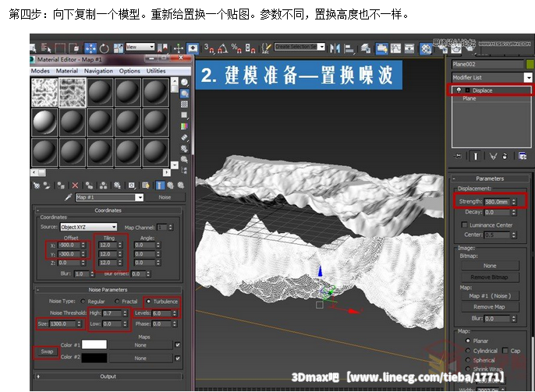Toggle Show End Result in modifier panel
The width and height of the screenshot is (535, 392).
click(475, 156)
